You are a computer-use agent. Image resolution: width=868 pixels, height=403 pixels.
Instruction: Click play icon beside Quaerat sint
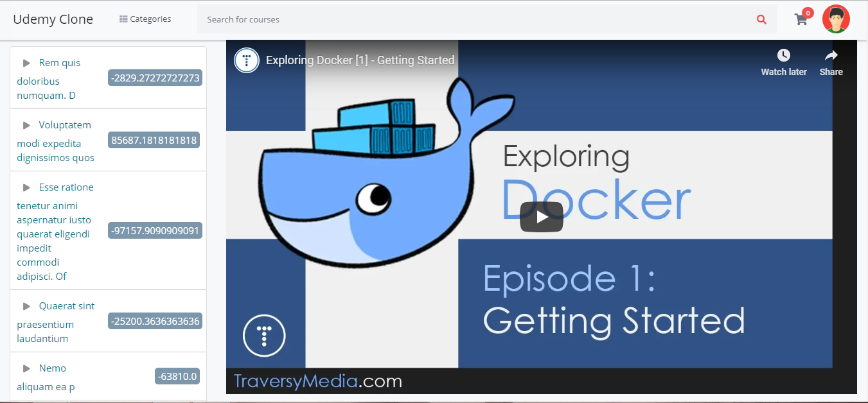[x=27, y=306]
